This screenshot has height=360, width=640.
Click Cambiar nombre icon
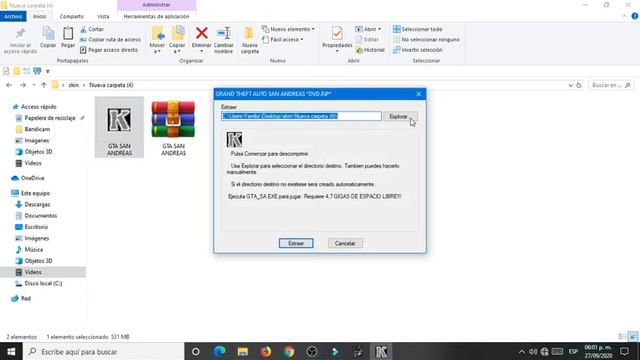click(x=224, y=33)
